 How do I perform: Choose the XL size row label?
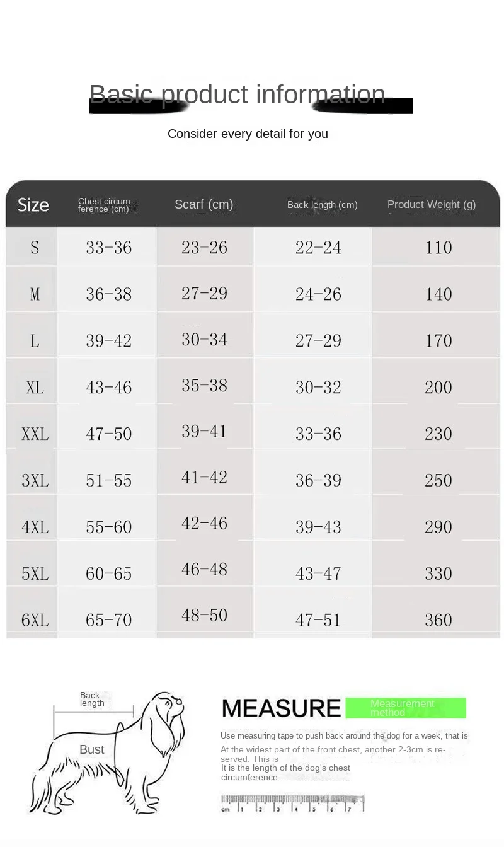pos(35,388)
